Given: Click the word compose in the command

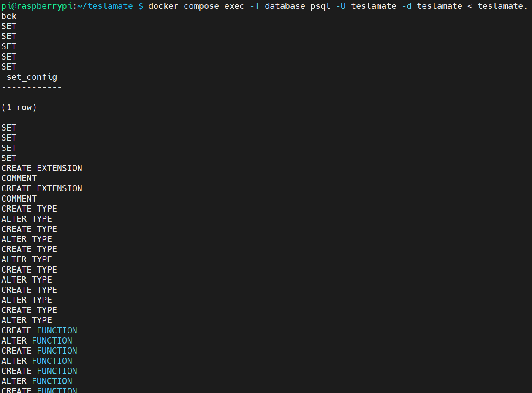Looking at the screenshot, I should point(201,6).
